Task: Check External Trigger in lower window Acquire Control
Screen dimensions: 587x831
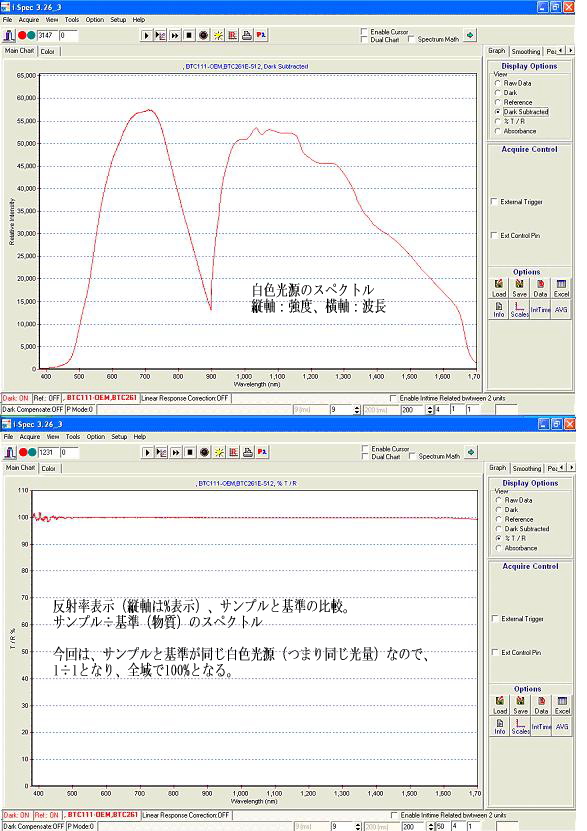Action: (495, 618)
